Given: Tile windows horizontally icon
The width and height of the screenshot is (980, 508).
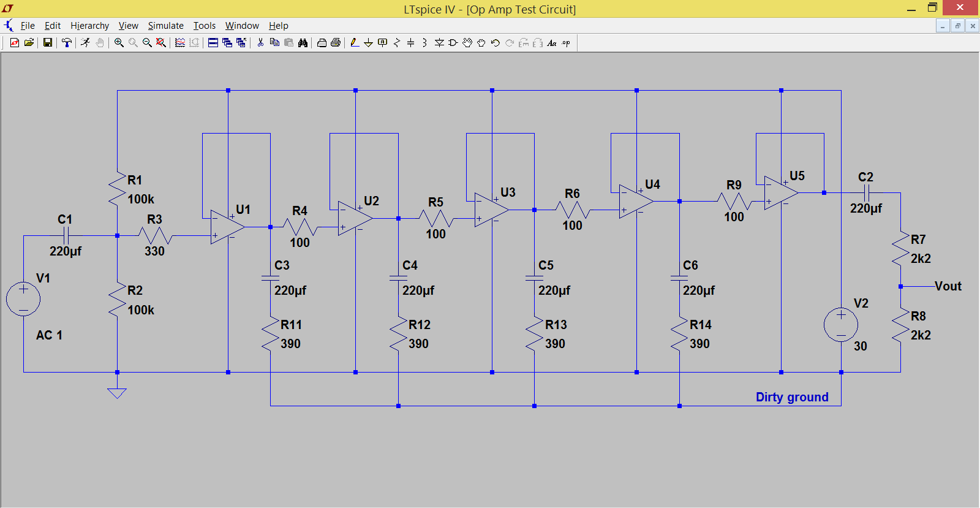Looking at the screenshot, I should pyautogui.click(x=213, y=42).
